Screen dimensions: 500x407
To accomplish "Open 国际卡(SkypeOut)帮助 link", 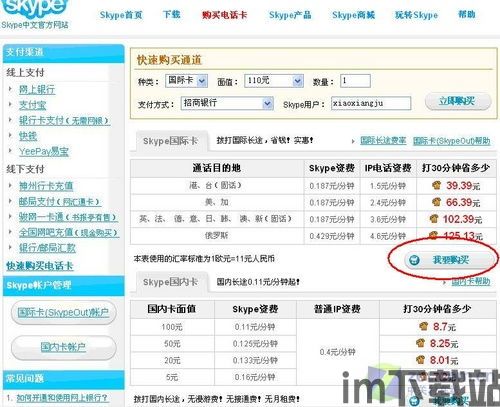I will (452, 141).
